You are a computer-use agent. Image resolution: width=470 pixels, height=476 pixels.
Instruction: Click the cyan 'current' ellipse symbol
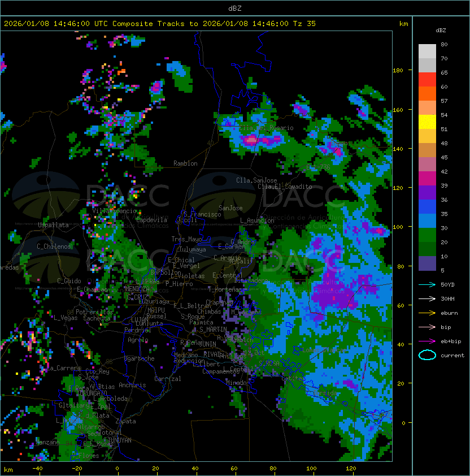pos(427,355)
